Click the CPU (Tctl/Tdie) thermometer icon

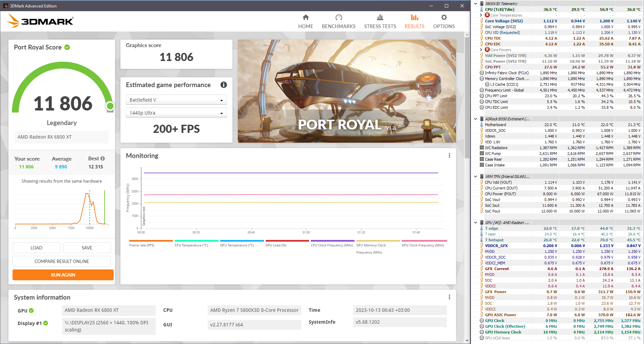coord(481,9)
